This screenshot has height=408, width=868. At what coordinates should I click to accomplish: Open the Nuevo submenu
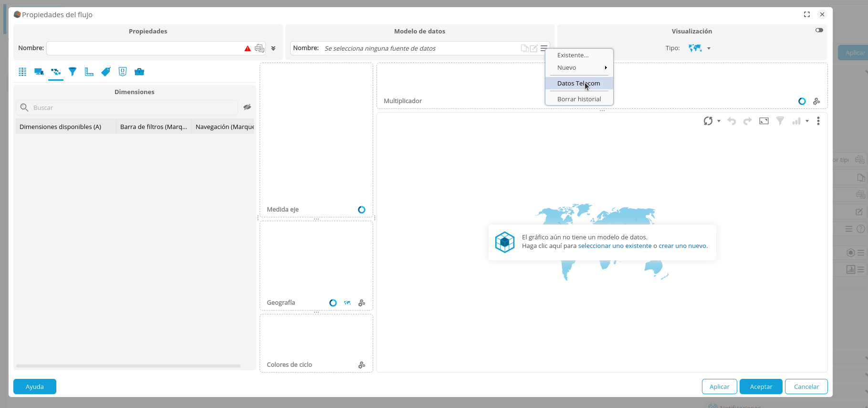pyautogui.click(x=579, y=67)
